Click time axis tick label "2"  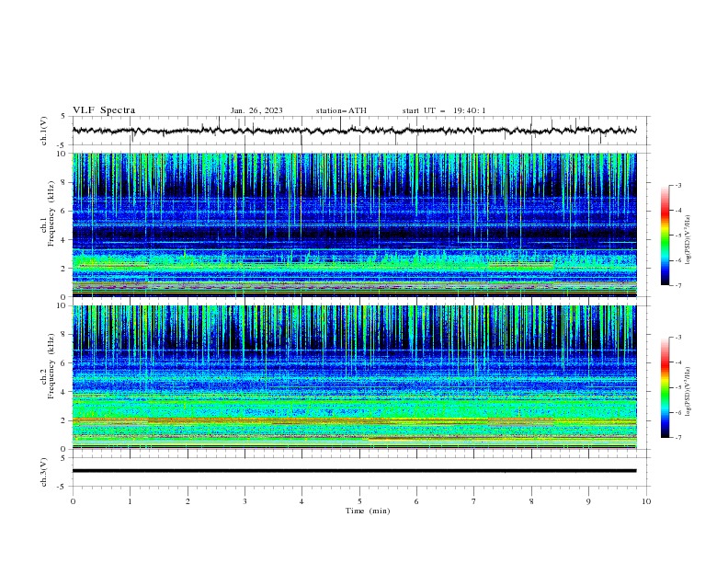(x=188, y=501)
